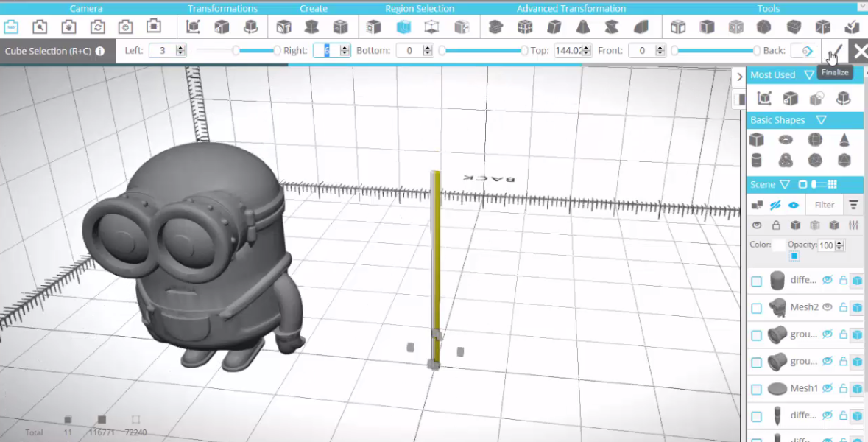Show more selection options chevron near Back

click(809, 51)
